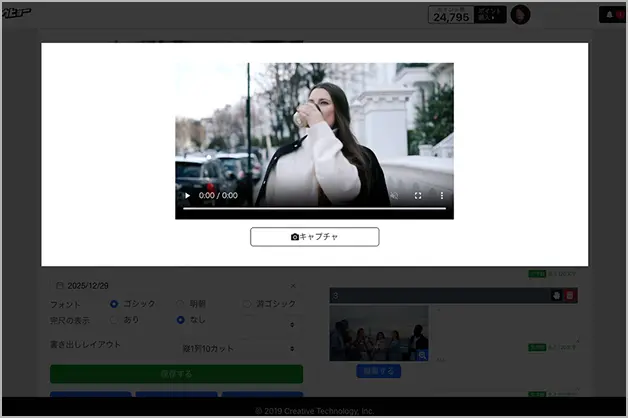Image resolution: width=628 pixels, height=418 pixels.
Task: Click the red delete icon on cut 3
Action: [x=570, y=295]
